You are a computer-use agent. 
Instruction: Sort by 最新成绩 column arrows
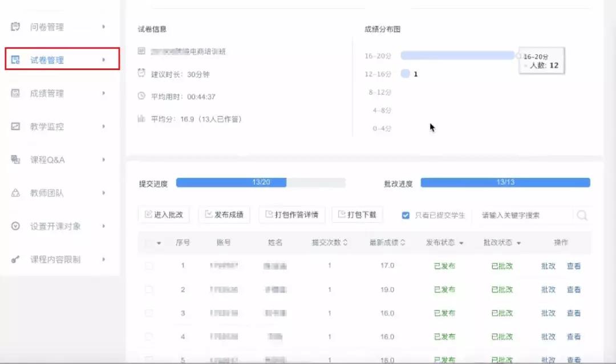pos(403,243)
